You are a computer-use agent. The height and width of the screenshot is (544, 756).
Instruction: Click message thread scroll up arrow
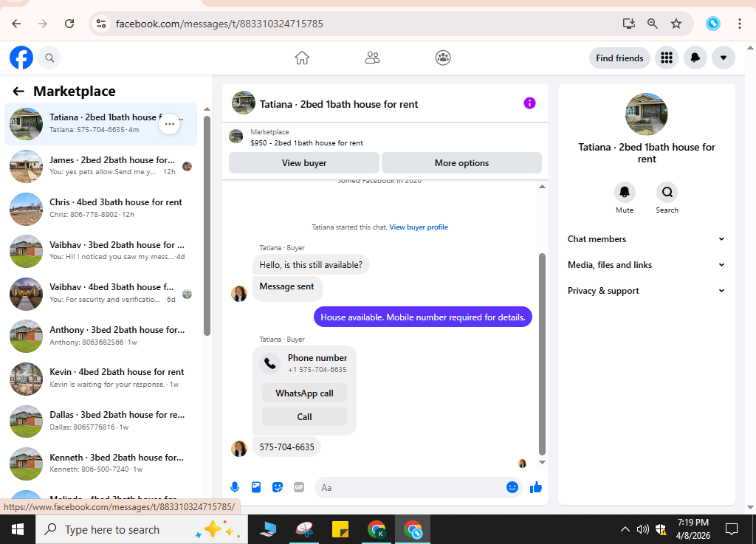pyautogui.click(x=542, y=187)
